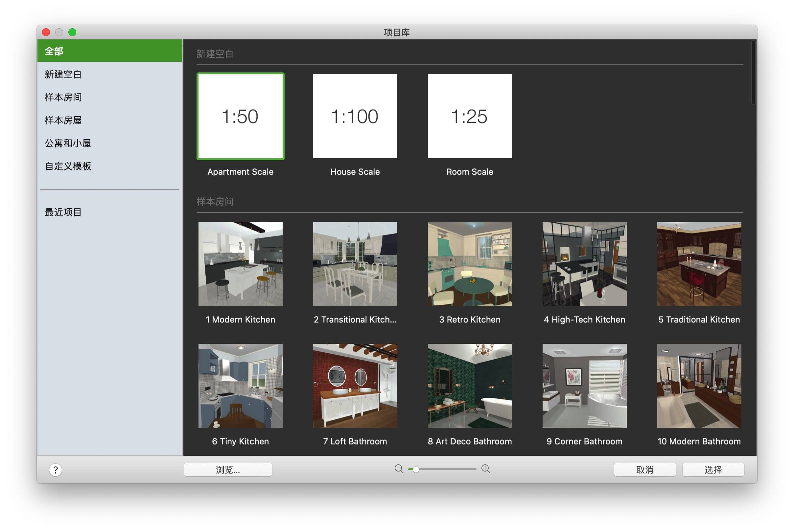Go to 公寓和小屋 category
This screenshot has width=794, height=532.
(68, 143)
